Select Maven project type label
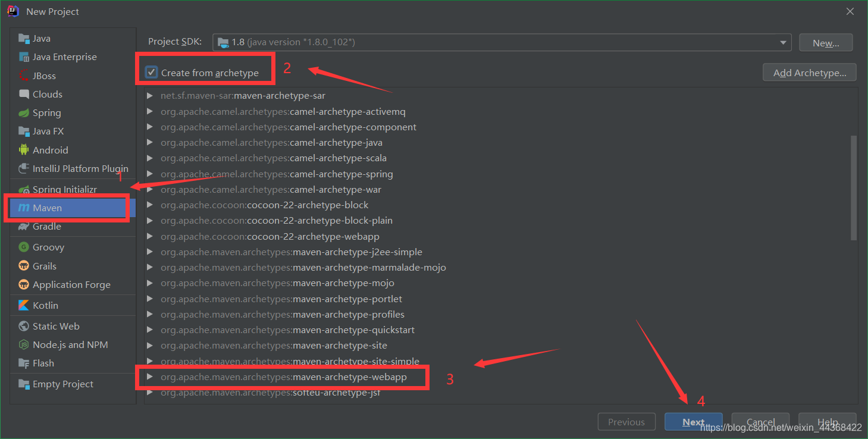This screenshot has height=439, width=868. [47, 208]
